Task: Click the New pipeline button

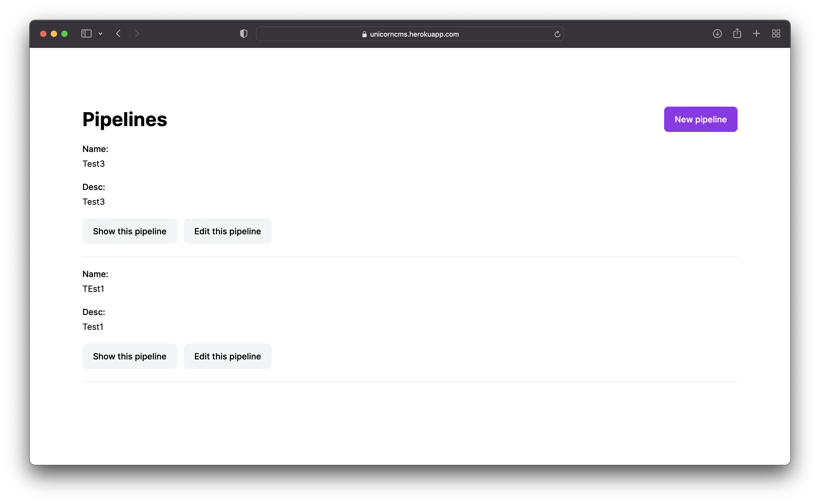Action: tap(700, 119)
